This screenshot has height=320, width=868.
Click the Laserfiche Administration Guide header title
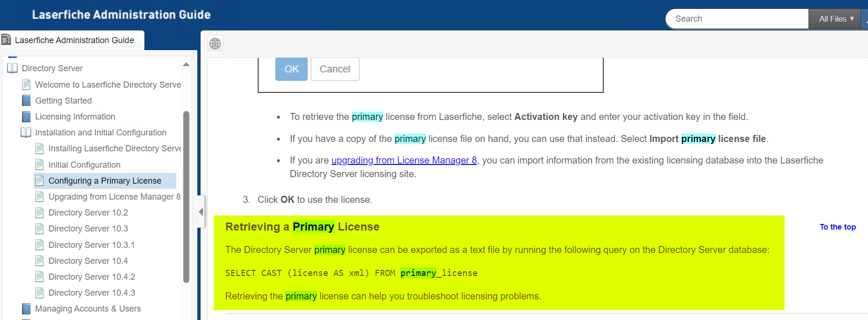[121, 15]
